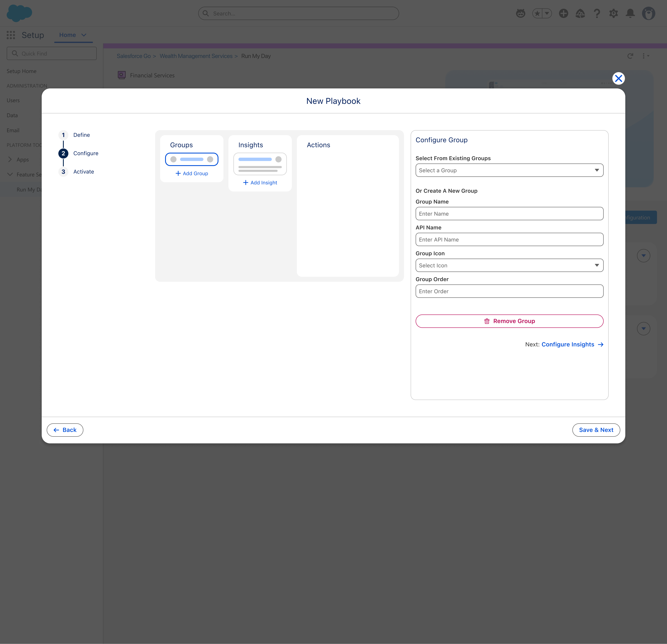Click the Back button
This screenshot has width=667, height=644.
point(65,430)
